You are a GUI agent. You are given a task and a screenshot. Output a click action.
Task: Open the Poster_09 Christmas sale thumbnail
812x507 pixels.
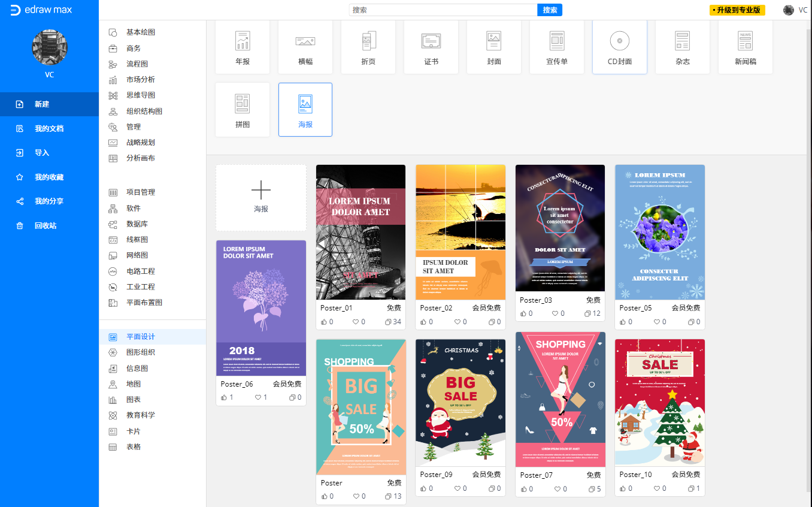click(x=460, y=403)
